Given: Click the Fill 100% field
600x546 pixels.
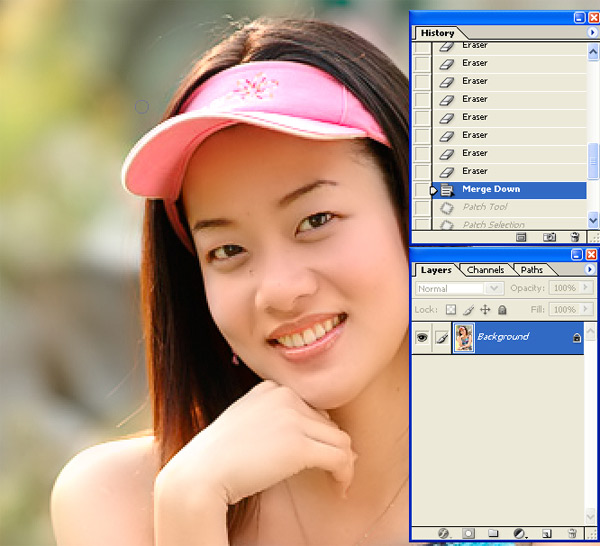Looking at the screenshot, I should (x=565, y=309).
